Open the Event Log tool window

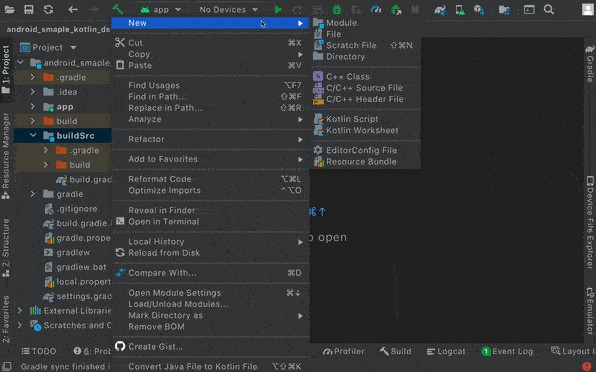click(507, 351)
